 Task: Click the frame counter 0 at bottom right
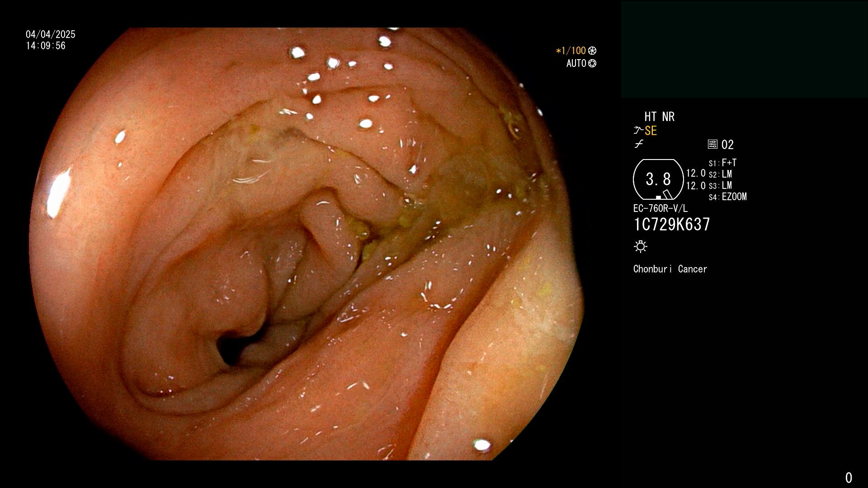tap(849, 478)
